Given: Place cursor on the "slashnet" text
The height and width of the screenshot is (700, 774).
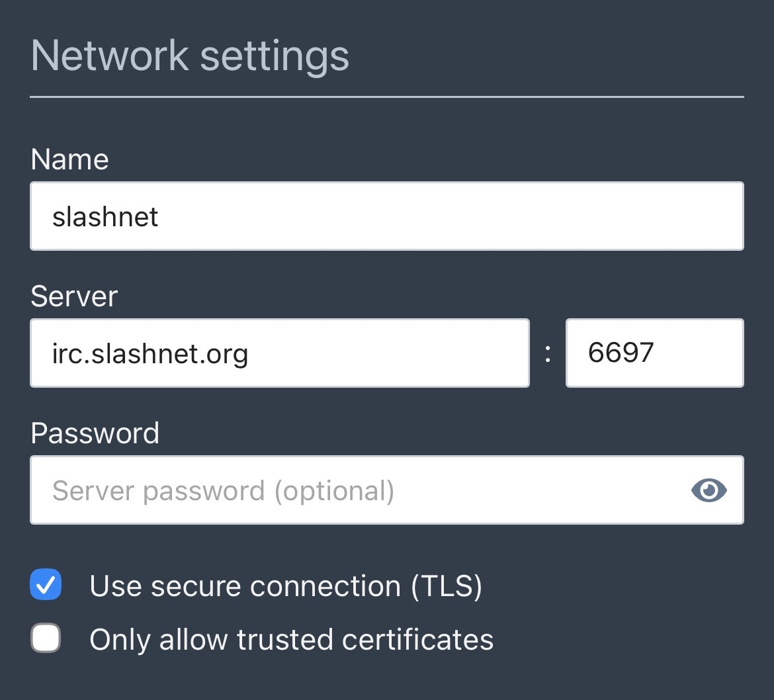Looking at the screenshot, I should pos(105,217).
